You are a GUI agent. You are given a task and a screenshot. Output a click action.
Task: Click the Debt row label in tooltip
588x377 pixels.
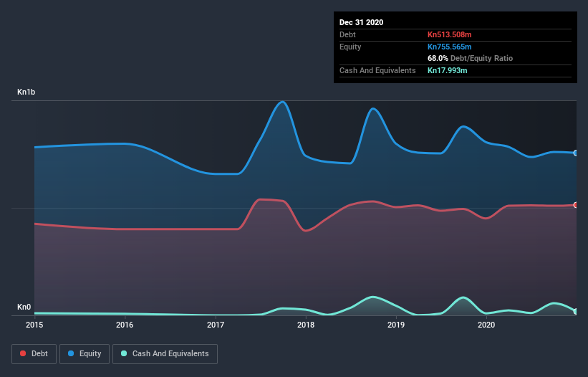coord(347,34)
